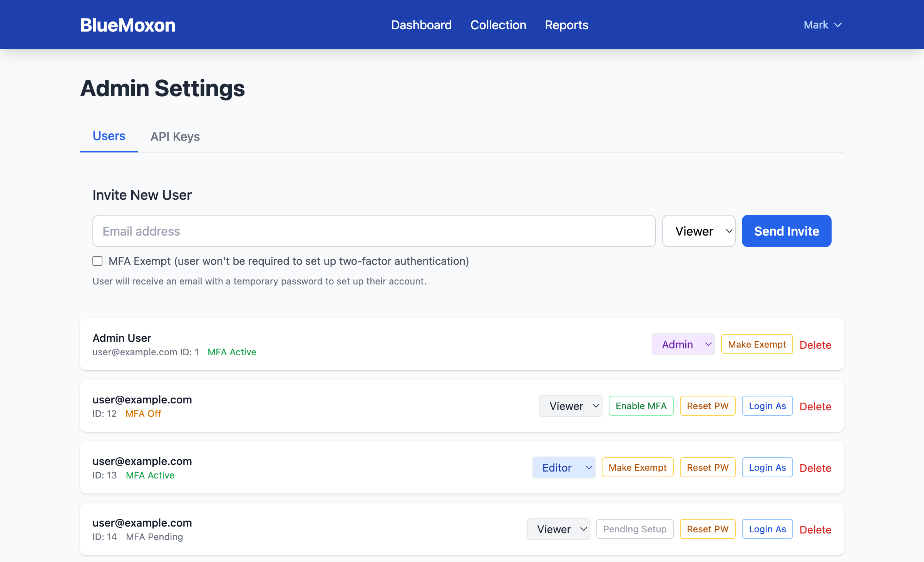This screenshot has height=562, width=924.
Task: Focus the Email address field
Action: (374, 231)
